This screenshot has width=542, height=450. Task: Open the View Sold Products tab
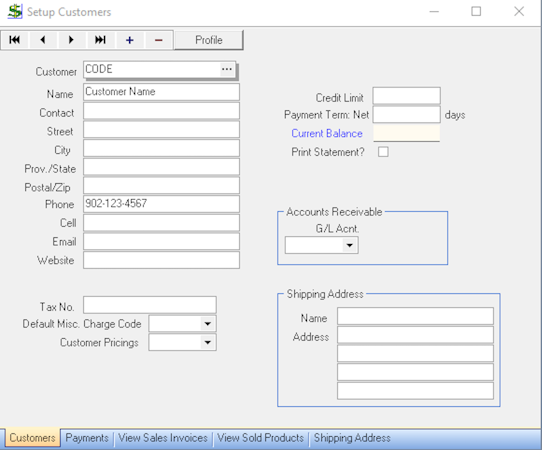tap(260, 438)
